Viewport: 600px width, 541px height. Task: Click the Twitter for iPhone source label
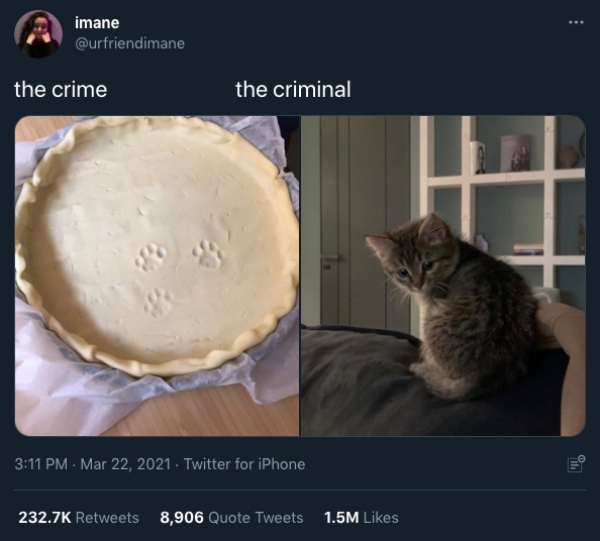[x=245, y=464]
